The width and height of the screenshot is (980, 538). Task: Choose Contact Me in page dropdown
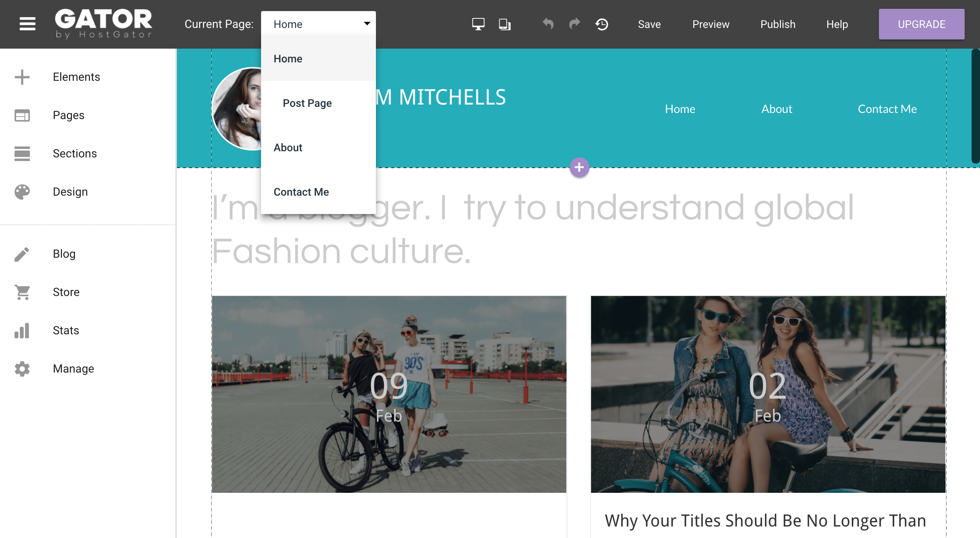tap(301, 192)
